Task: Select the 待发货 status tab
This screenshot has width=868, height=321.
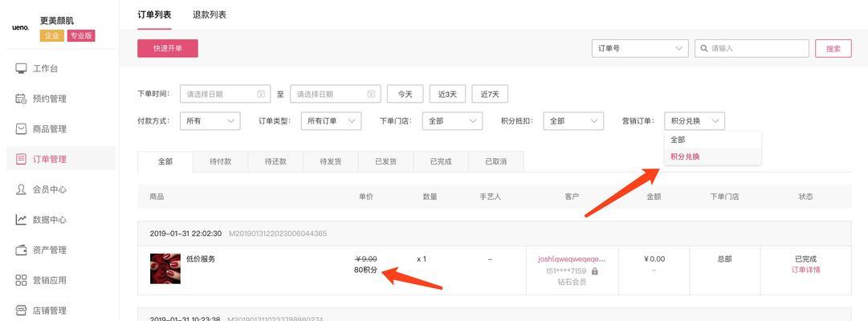Action: coord(331,161)
